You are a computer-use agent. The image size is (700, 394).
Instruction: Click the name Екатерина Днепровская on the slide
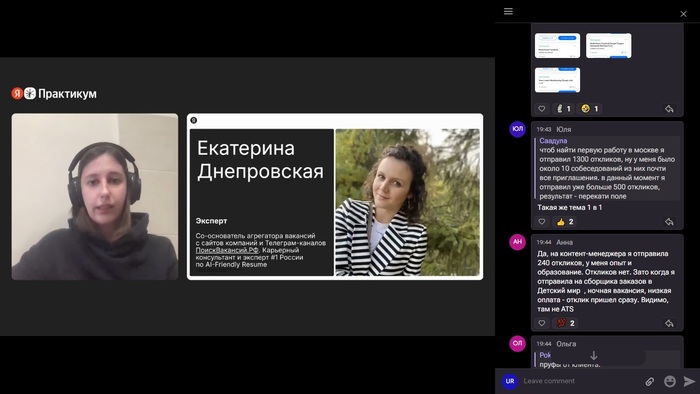click(x=260, y=160)
